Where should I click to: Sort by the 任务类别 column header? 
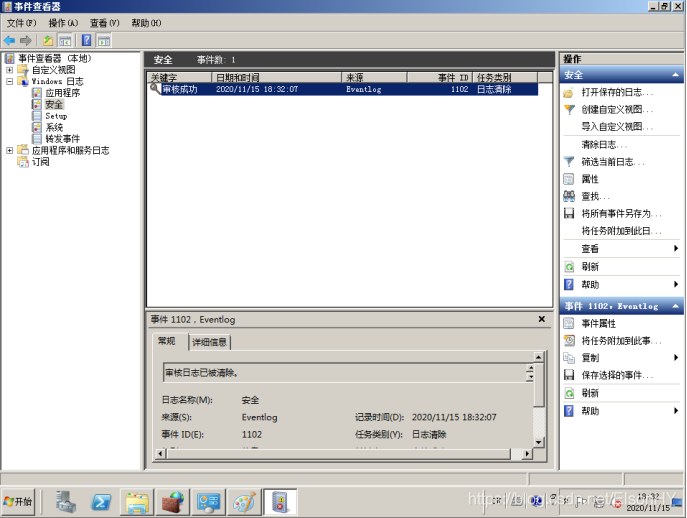[505, 78]
